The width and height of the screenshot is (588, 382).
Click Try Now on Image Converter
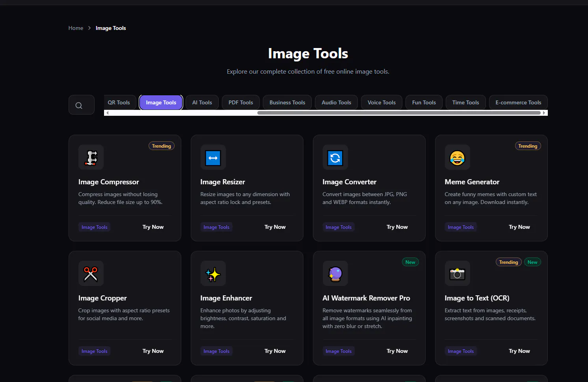click(x=397, y=227)
